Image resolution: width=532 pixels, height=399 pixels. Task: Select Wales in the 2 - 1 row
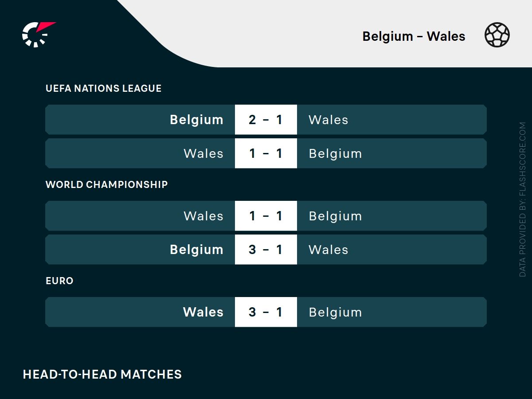coord(328,120)
